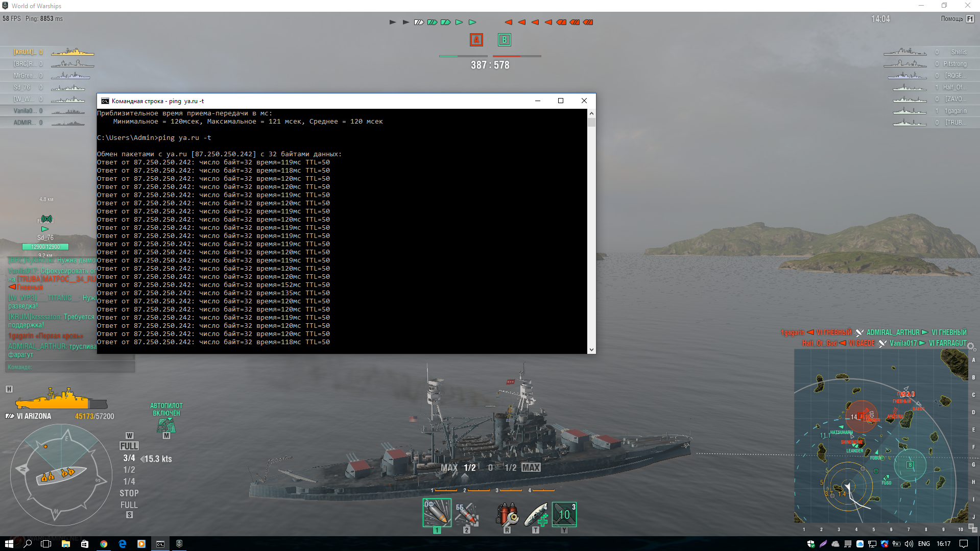The image size is (980, 551).
Task: Activate the Repair Party consumable icon
Action: pyautogui.click(x=536, y=514)
